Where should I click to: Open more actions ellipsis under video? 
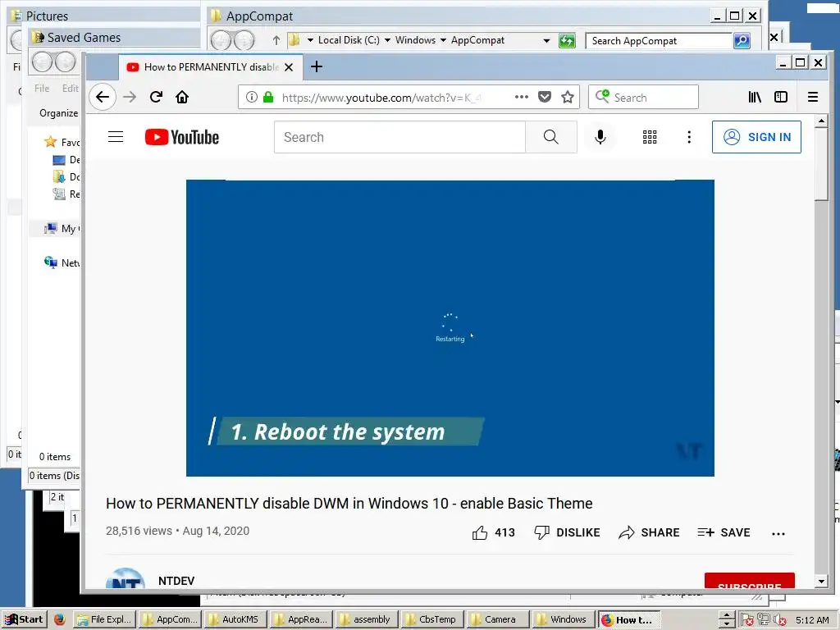[778, 533]
